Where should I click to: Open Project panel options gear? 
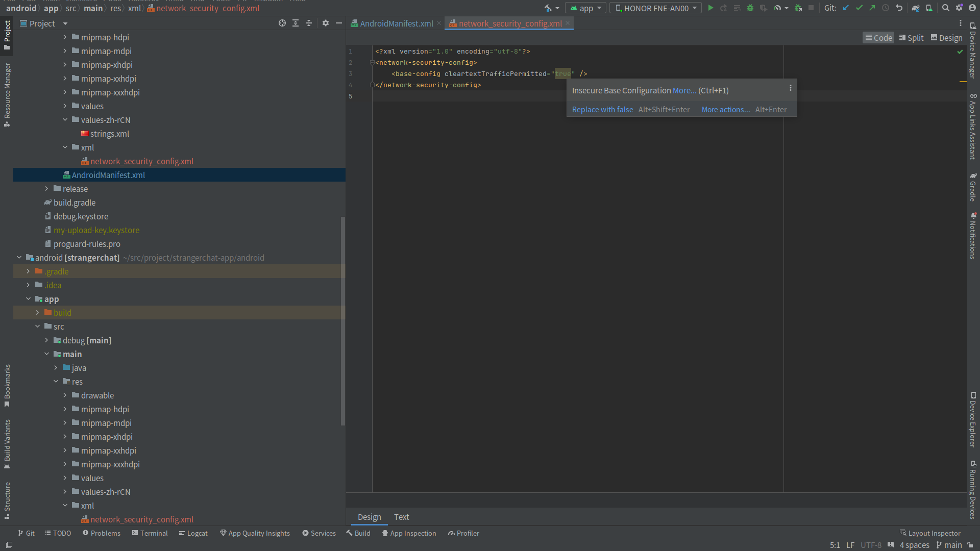(326, 23)
